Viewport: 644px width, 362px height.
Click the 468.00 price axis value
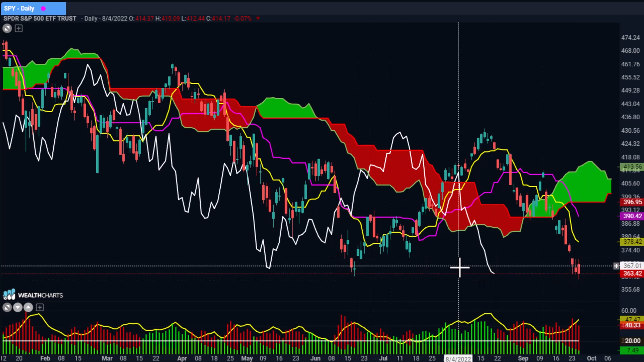[x=631, y=51]
